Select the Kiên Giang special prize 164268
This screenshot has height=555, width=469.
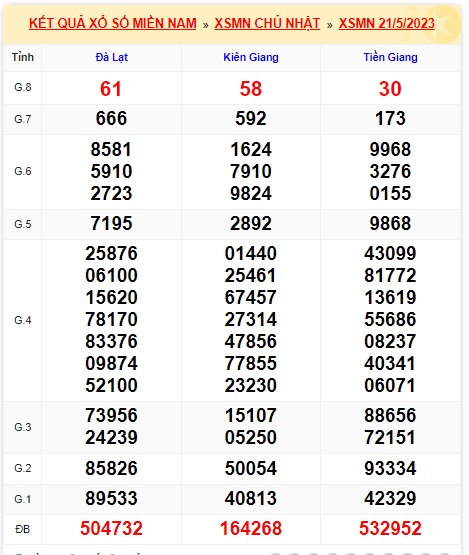(x=251, y=528)
